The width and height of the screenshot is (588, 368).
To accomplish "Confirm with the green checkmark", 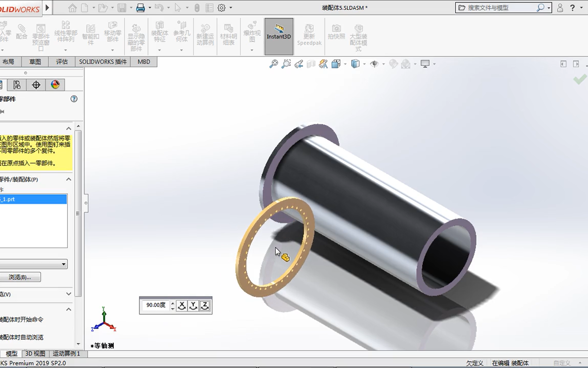I will click(x=580, y=80).
